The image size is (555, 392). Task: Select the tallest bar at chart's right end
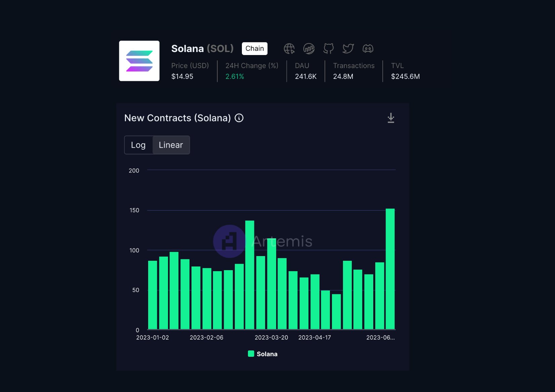[x=390, y=268]
